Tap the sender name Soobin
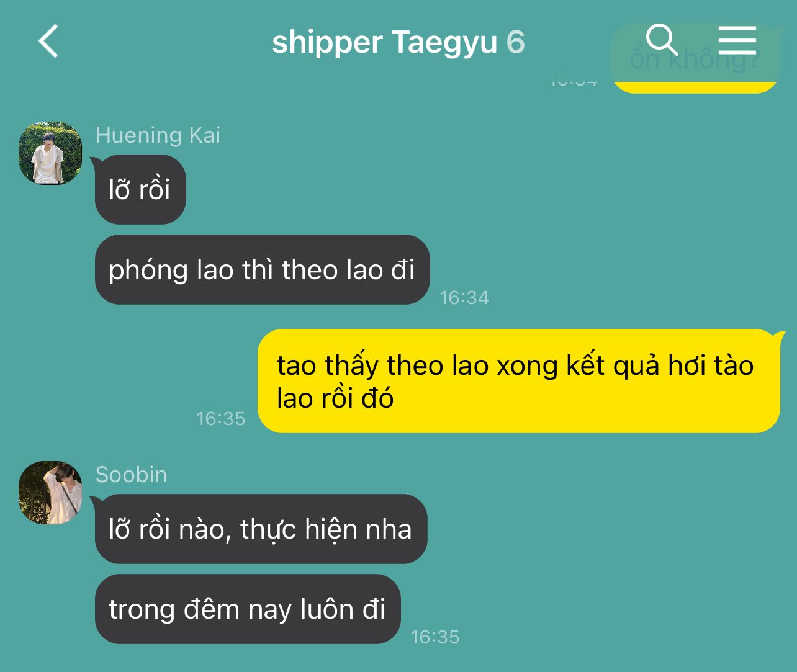The height and width of the screenshot is (672, 797). click(x=131, y=475)
